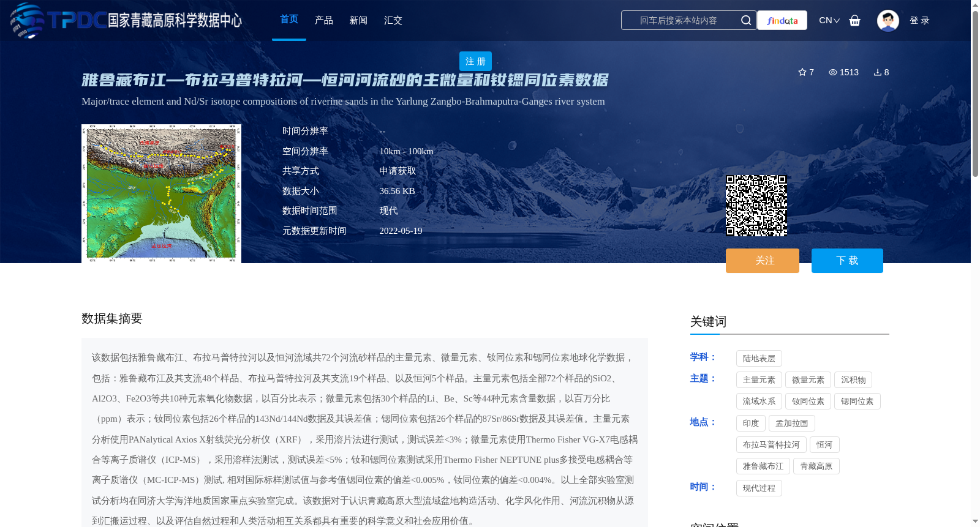Select the 陆地表层 keyword tag
980x527 pixels.
point(759,359)
